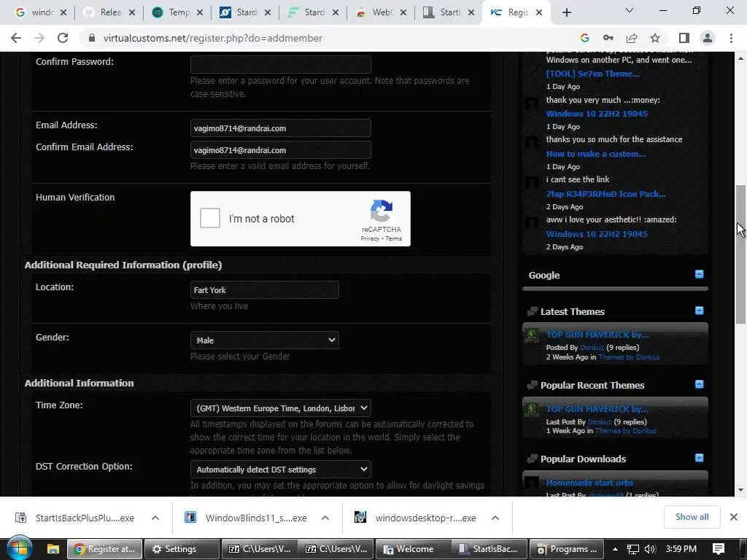Close the downloads bar
This screenshot has height=560, width=747.
coord(734,517)
